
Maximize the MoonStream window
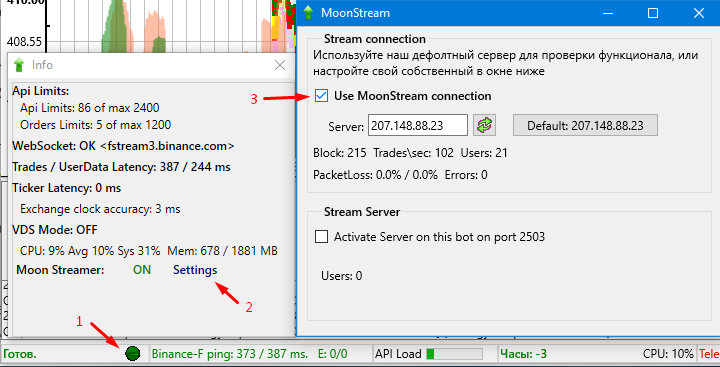[652, 13]
